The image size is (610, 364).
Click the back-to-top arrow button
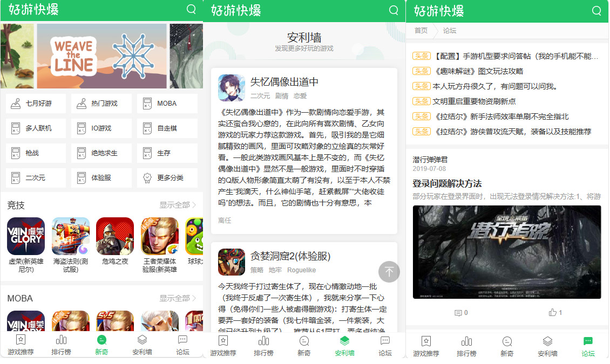(389, 272)
